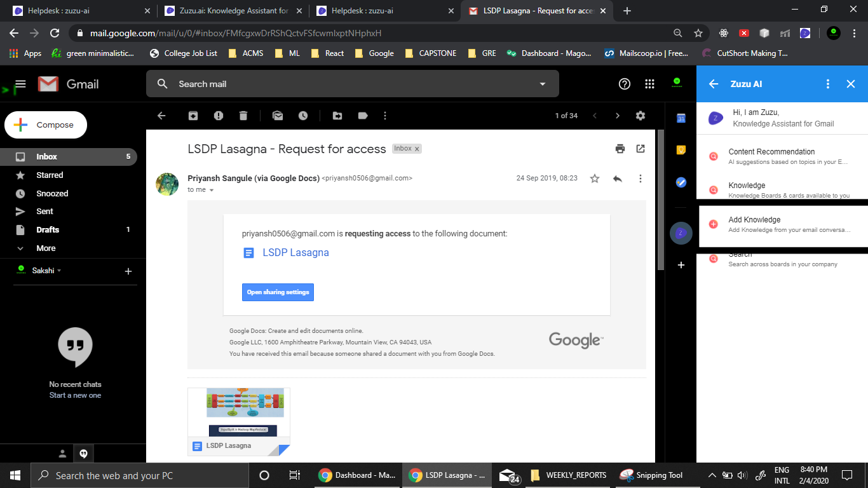Open the CAPSTONE bookmarks folder
868x488 pixels.
(x=430, y=53)
